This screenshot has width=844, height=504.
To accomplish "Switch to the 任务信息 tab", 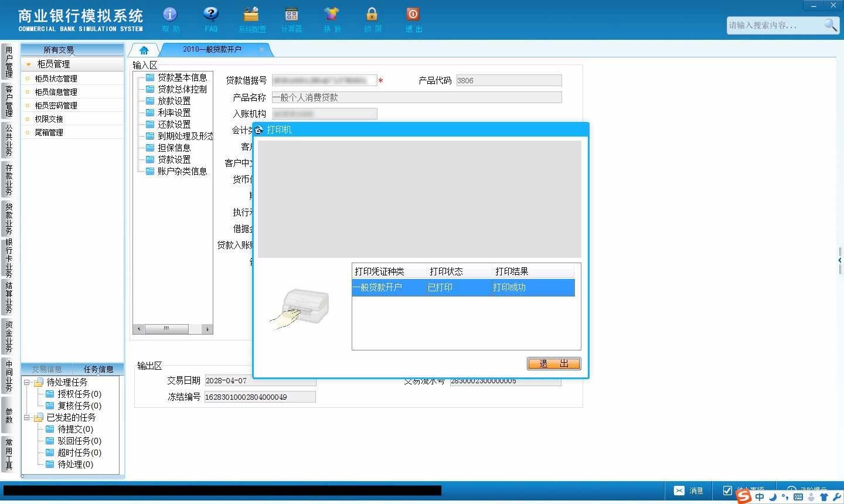I will (98, 369).
